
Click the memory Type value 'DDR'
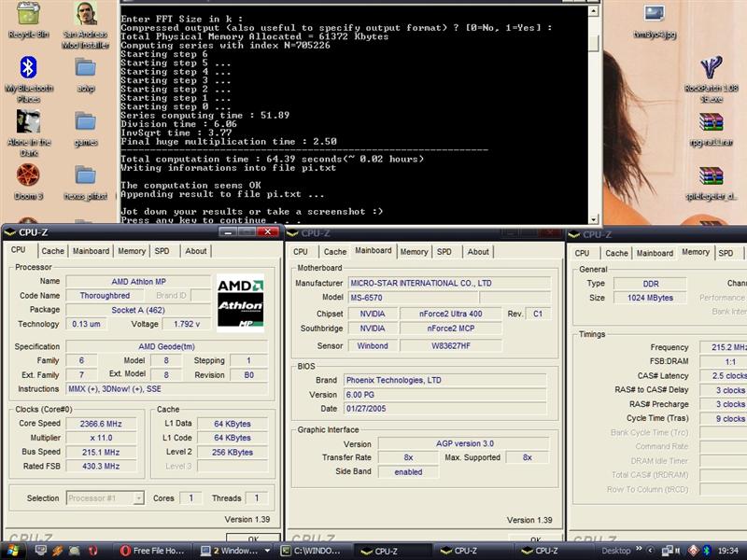[650, 284]
